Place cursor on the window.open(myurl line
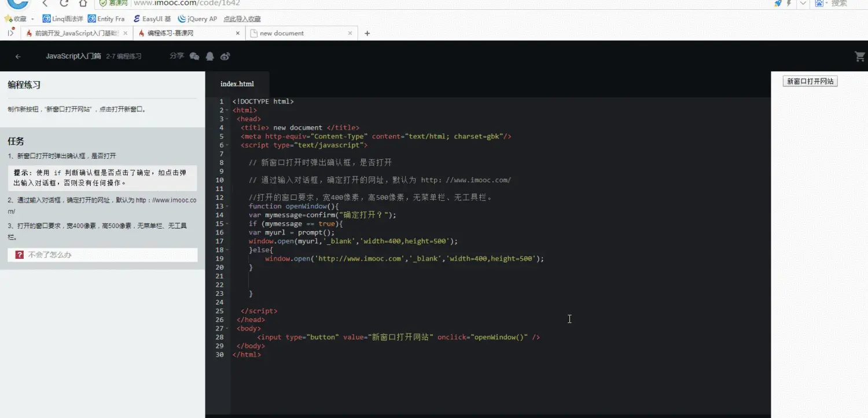The height and width of the screenshot is (418, 868). click(x=353, y=241)
